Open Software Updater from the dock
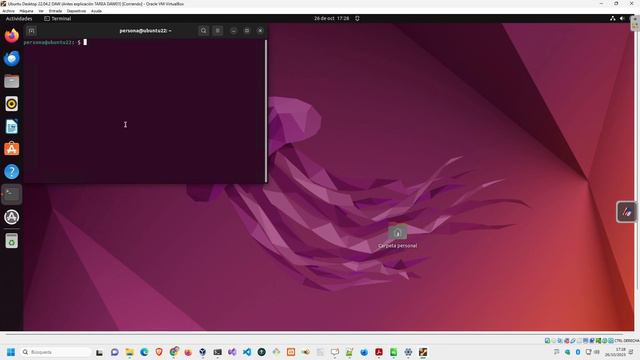The image size is (640, 360). pos(12,217)
